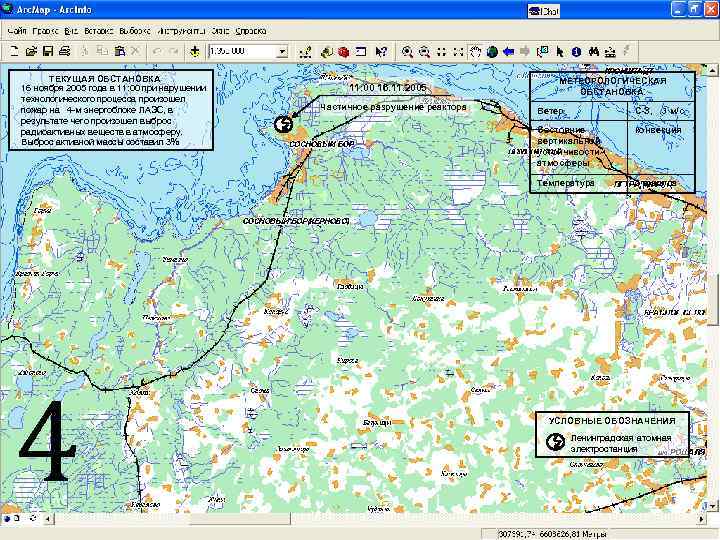
Task: Click the New Map File icon
Action: click(x=14, y=51)
